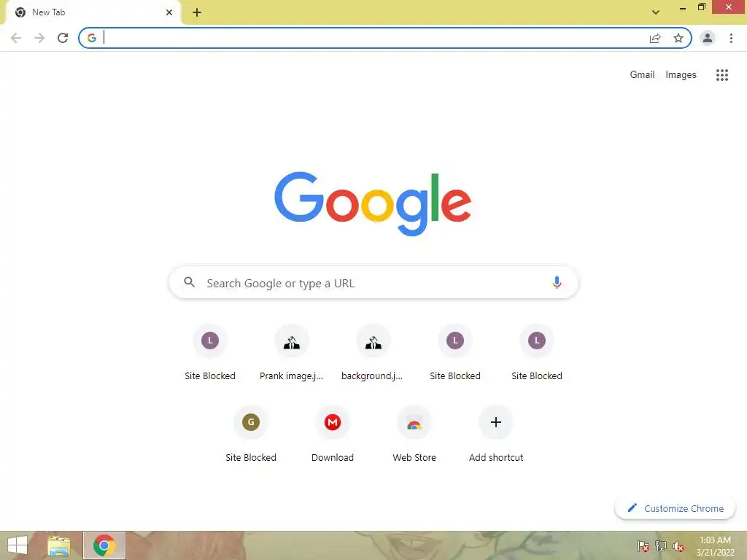Open Site Blocked shortcut next to background.j...
Viewport: 747px width, 560px height.
coord(455,352)
